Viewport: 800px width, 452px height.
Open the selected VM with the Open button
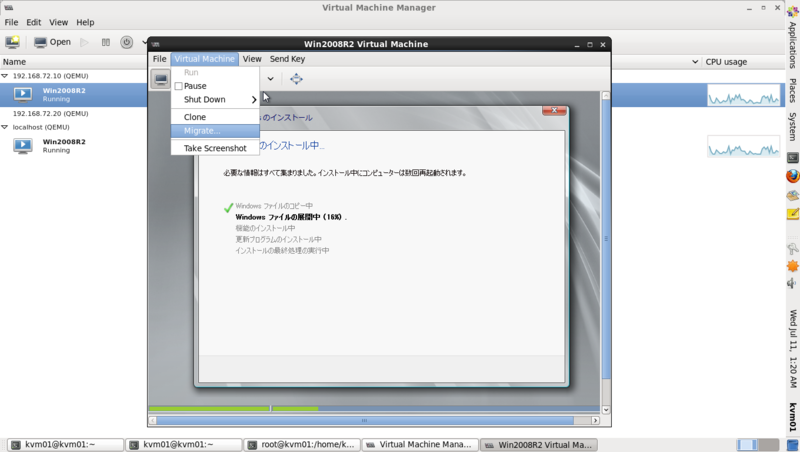[53, 42]
